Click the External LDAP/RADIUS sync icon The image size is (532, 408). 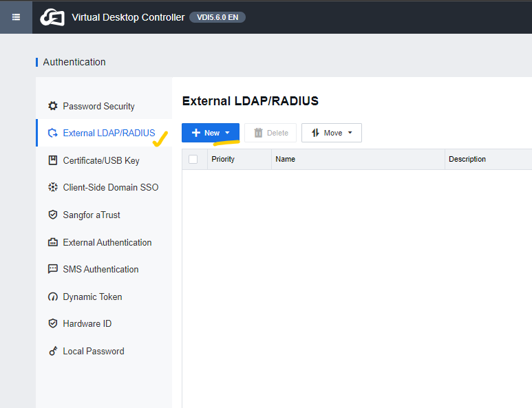point(52,133)
